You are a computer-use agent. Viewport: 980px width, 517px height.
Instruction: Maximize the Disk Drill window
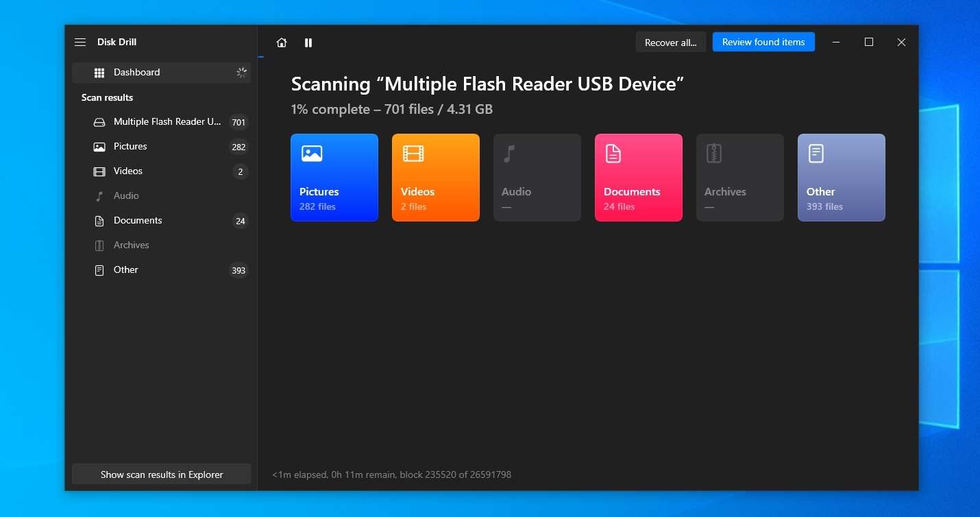(x=869, y=43)
